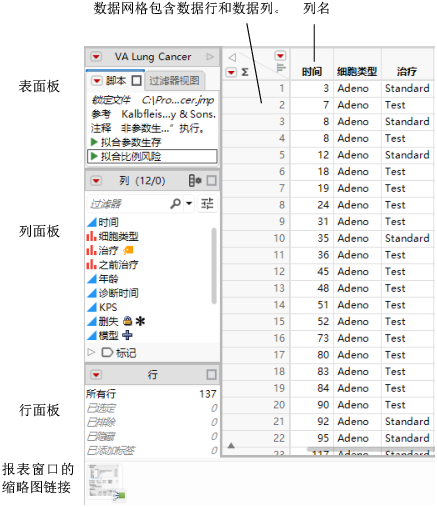
Task: Click the 时间 value 73 in row 16
Action: click(x=323, y=338)
